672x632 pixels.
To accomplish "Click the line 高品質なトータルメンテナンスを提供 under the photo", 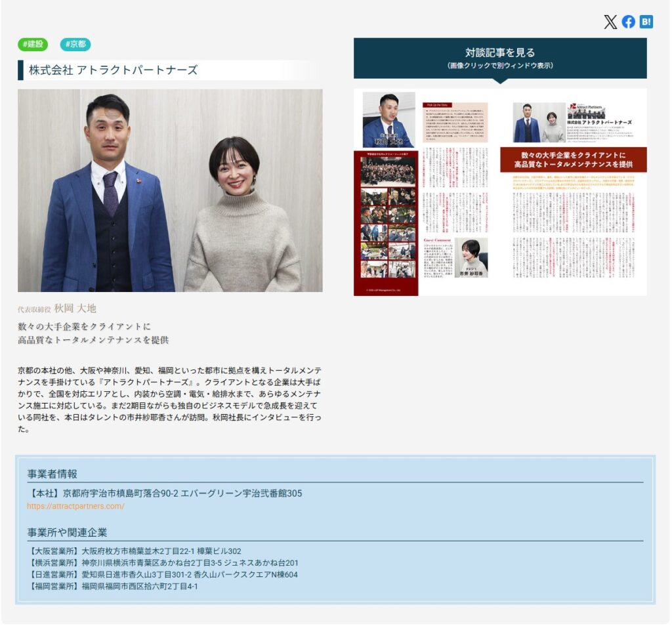I will coord(93,340).
